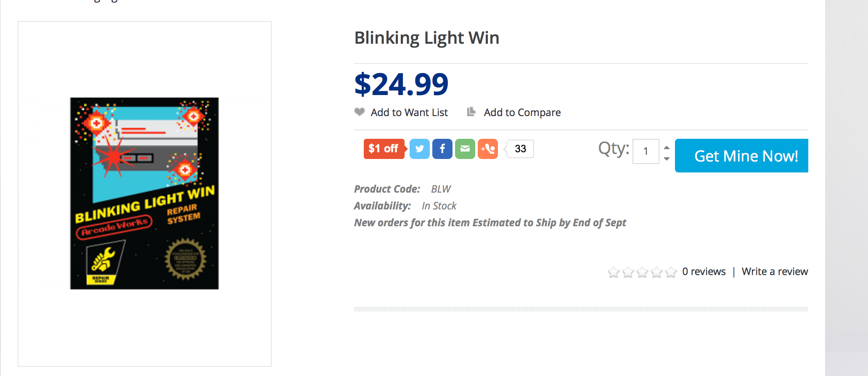This screenshot has height=376, width=868.
Task: Click Write a review link
Action: 775,272
